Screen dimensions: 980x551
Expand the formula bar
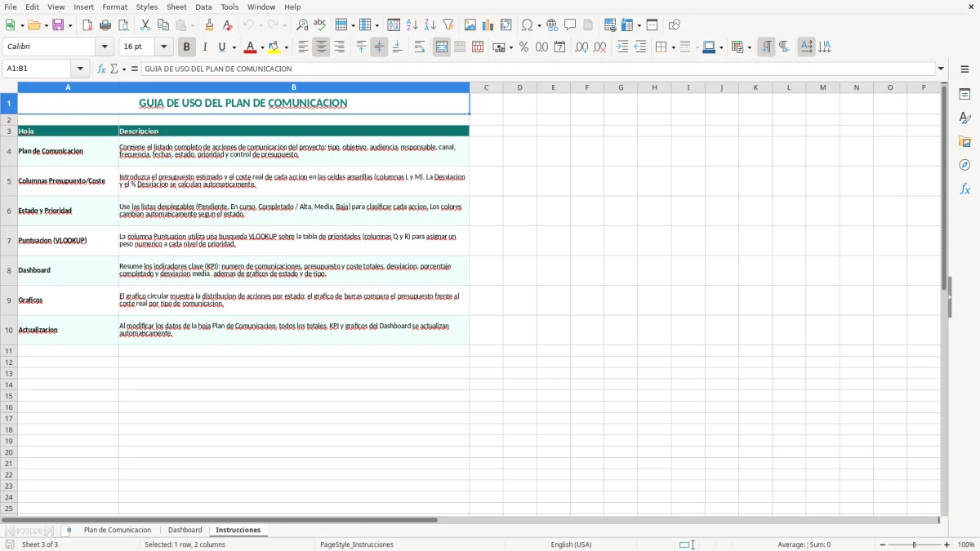941,69
